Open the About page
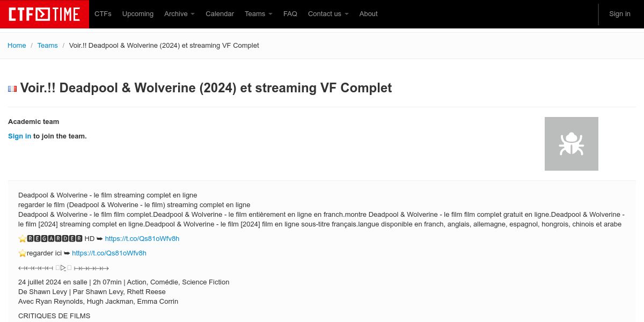The height and width of the screenshot is (322, 644). click(368, 14)
